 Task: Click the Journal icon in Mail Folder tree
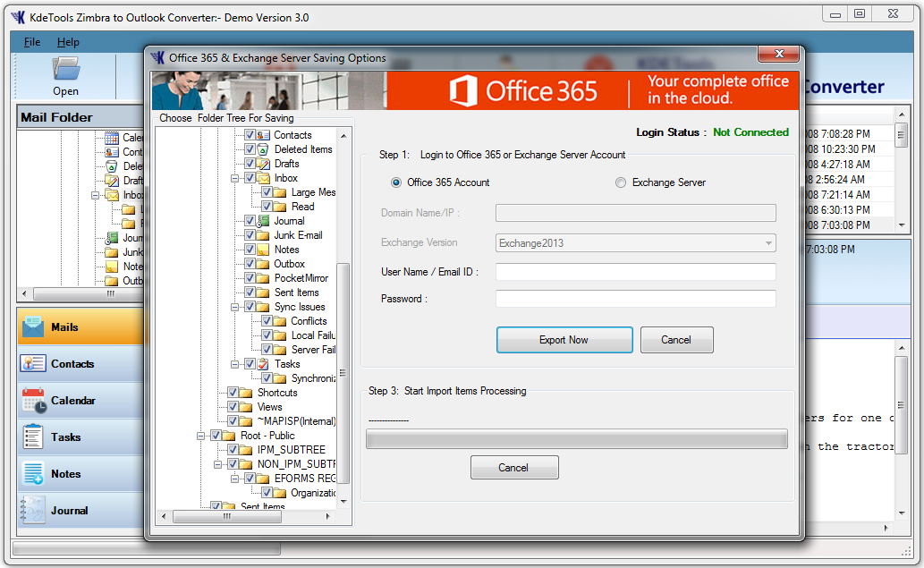(112, 238)
